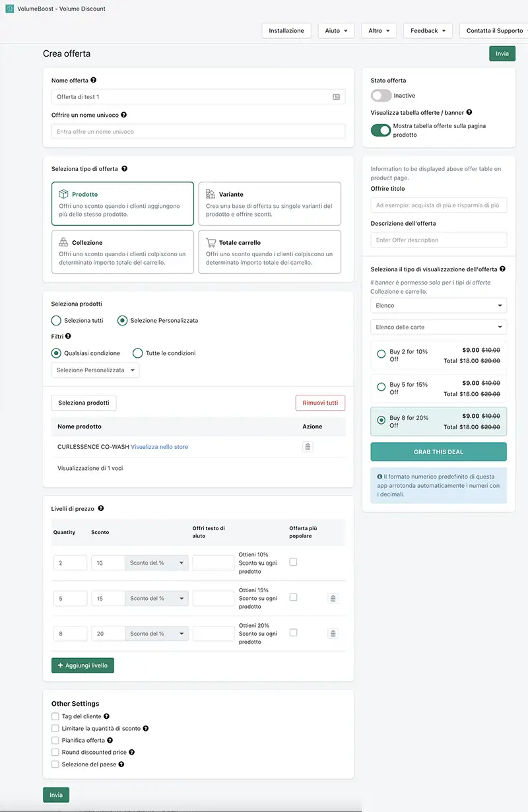The width and height of the screenshot is (528, 812).
Task: Check the Pianifica offerta checkbox
Action: point(55,740)
